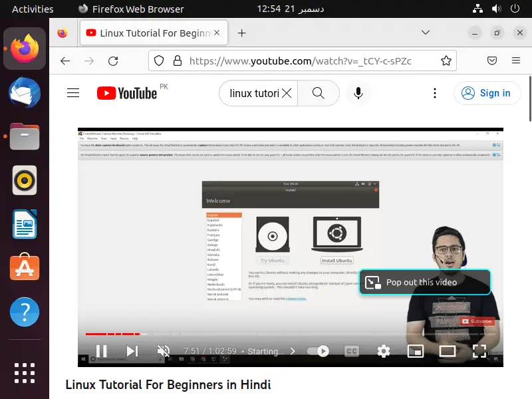Image resolution: width=532 pixels, height=399 pixels.
Task: Click the linux tutorial search field
Action: pos(254,93)
